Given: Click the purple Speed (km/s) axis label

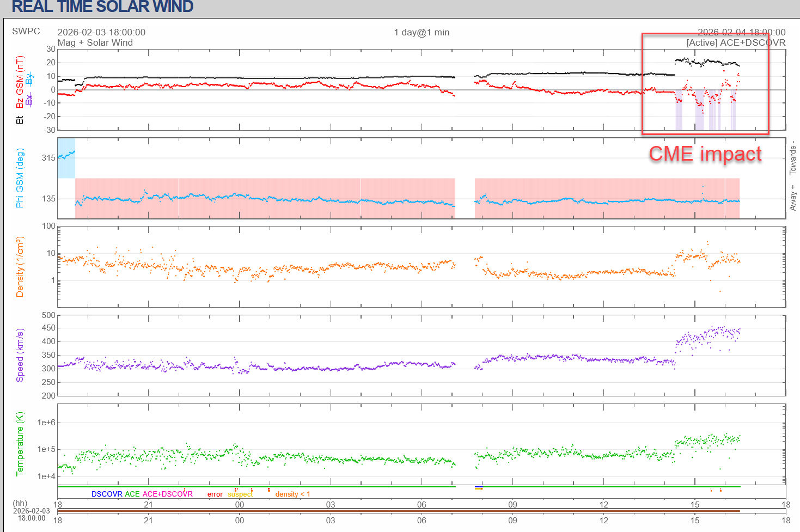Looking at the screenshot, I should tap(20, 355).
